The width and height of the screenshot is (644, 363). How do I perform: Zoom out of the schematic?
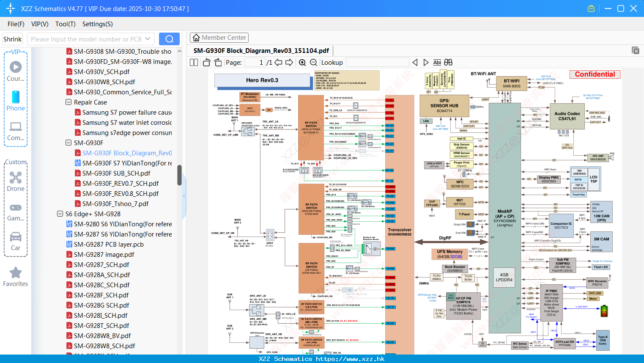pyautogui.click(x=313, y=62)
